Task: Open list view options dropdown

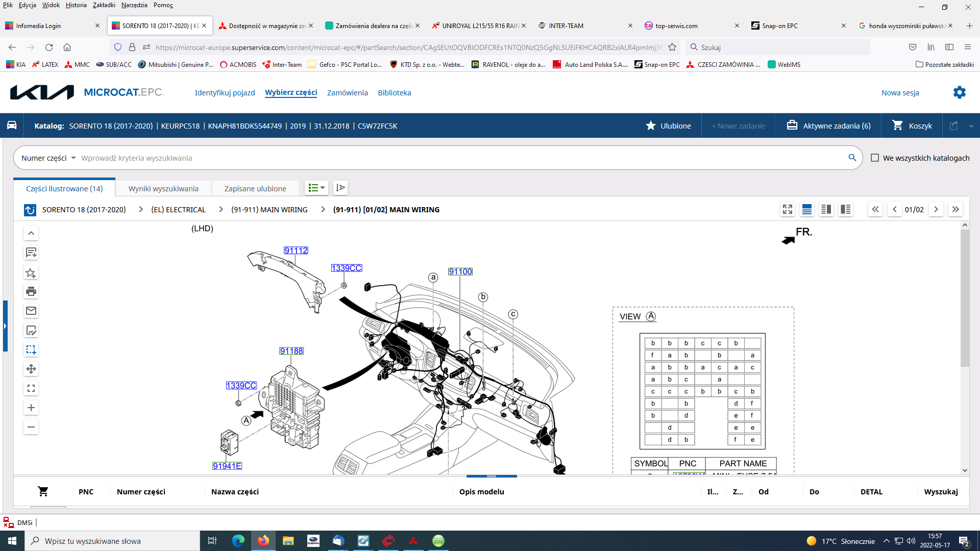Action: (x=316, y=188)
